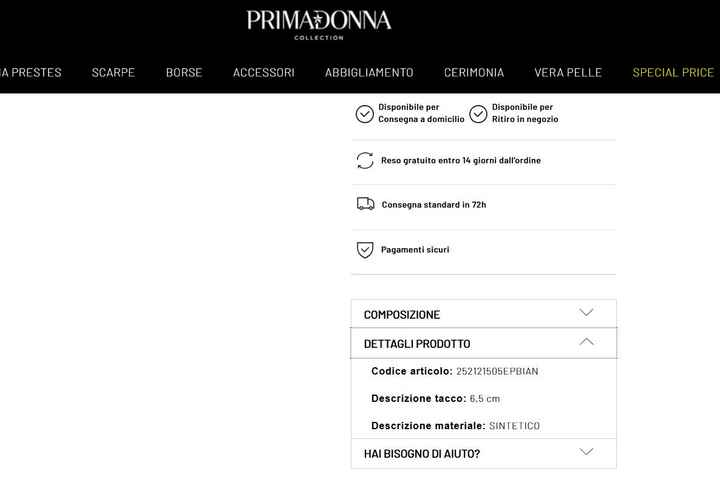The height and width of the screenshot is (502, 720).
Task: Click the Primadonna Collection logo
Action: pyautogui.click(x=319, y=24)
